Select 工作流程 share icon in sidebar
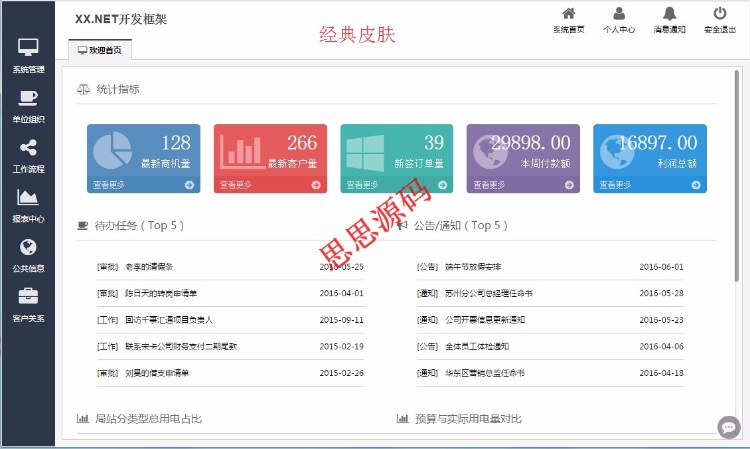 (x=27, y=154)
